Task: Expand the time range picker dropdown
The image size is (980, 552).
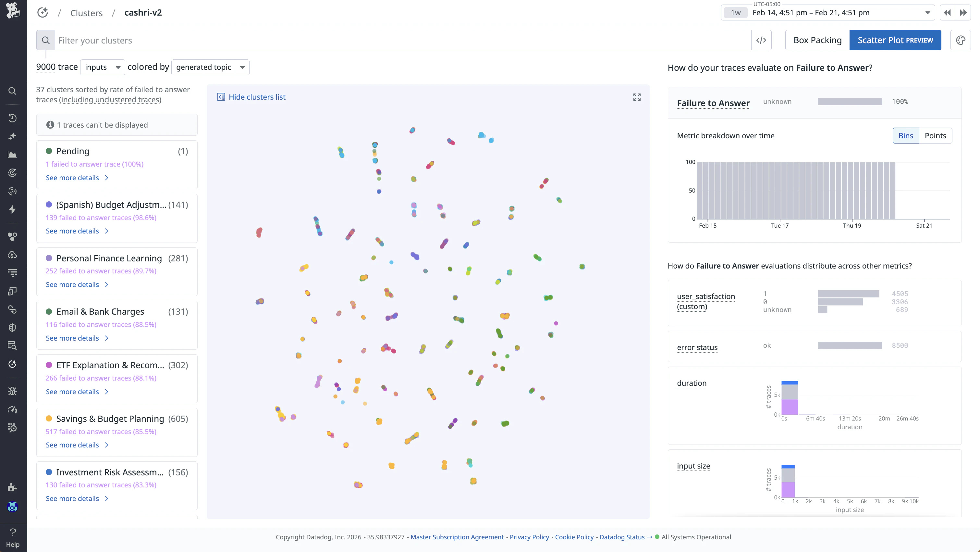Action: tap(927, 13)
